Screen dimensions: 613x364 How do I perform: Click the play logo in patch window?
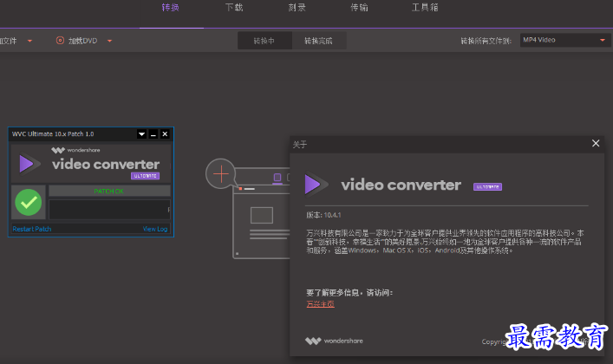(x=29, y=164)
